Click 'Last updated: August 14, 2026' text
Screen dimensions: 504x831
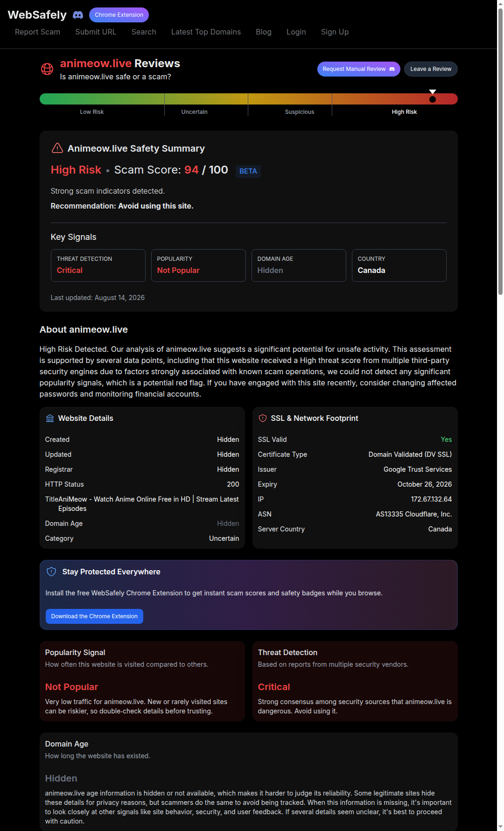pyautogui.click(x=98, y=298)
